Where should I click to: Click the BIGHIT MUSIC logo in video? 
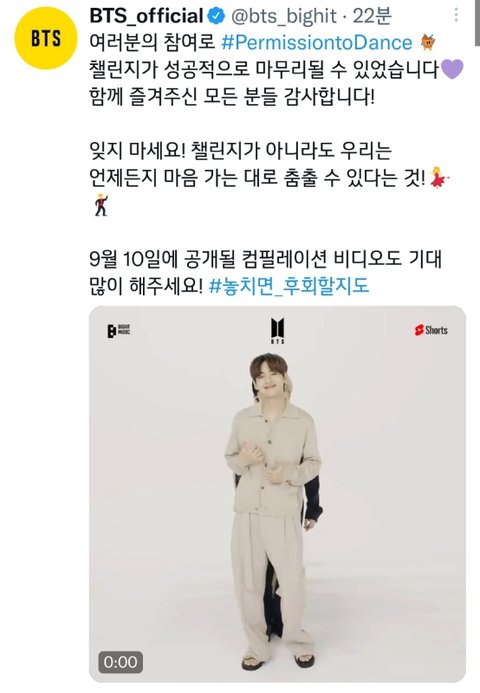[118, 331]
